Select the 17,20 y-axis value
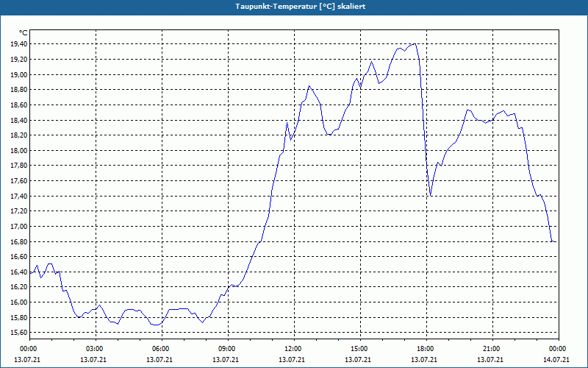The height and width of the screenshot is (368, 588). click(x=19, y=211)
